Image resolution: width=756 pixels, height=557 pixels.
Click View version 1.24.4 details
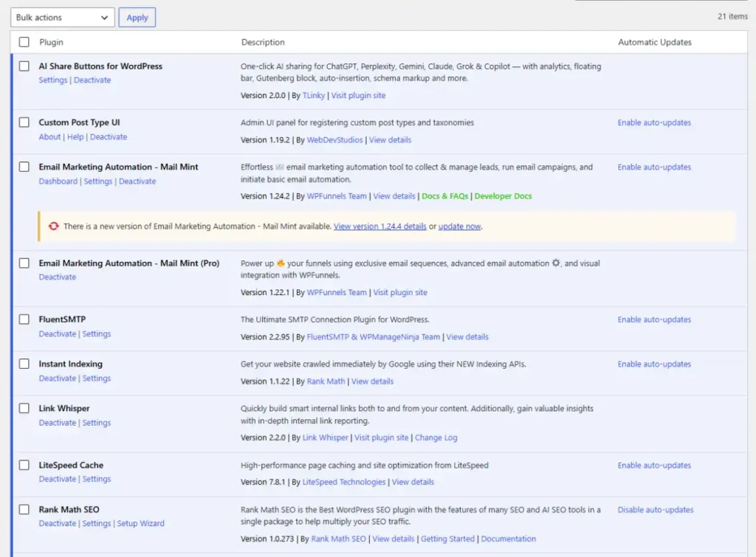(x=380, y=226)
